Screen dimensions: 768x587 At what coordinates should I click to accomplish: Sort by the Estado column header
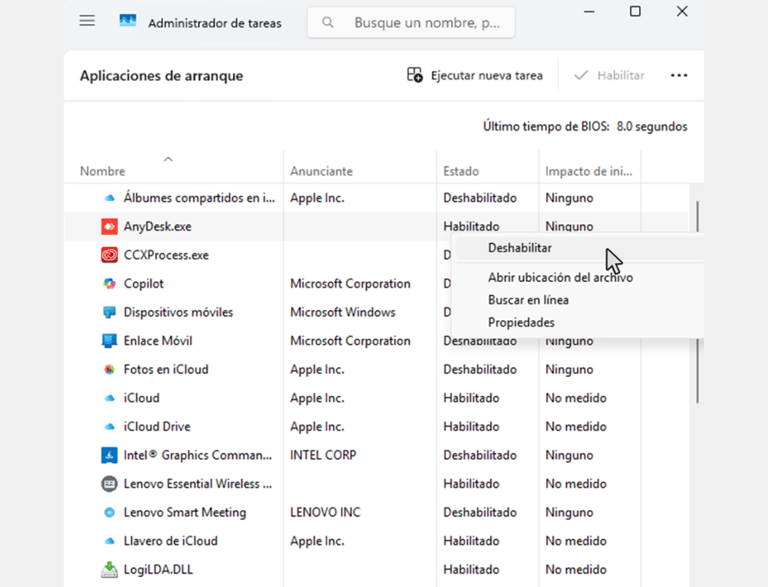tap(461, 171)
